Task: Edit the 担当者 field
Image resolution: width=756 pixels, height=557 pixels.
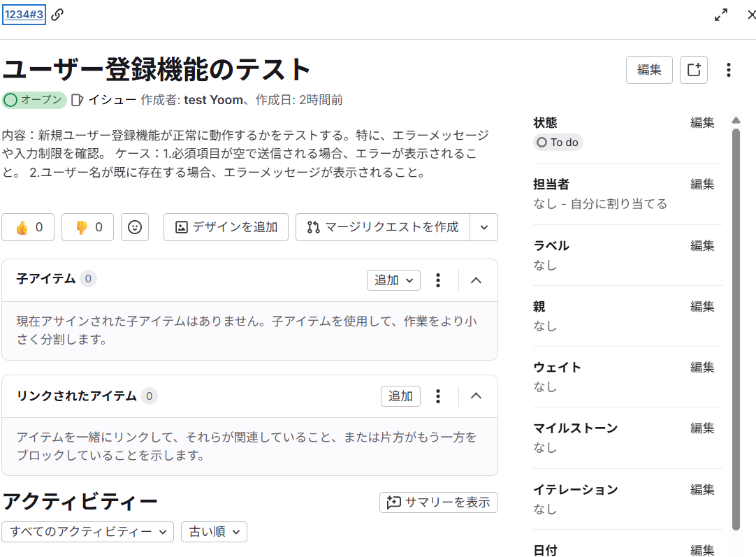Action: pyautogui.click(x=702, y=185)
